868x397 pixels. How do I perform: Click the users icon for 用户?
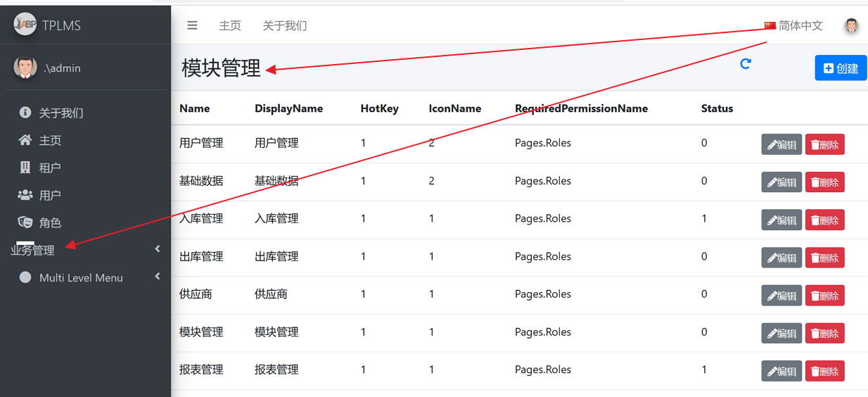click(25, 195)
